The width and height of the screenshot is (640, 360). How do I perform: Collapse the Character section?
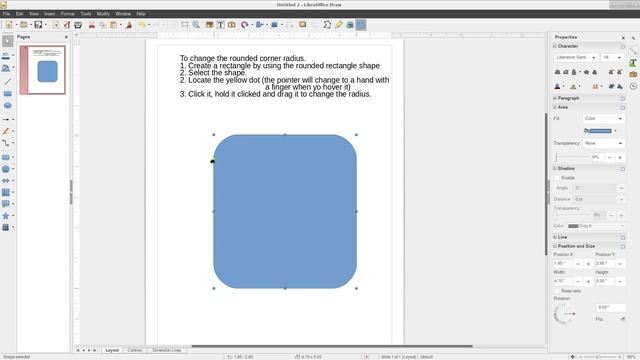click(x=555, y=46)
